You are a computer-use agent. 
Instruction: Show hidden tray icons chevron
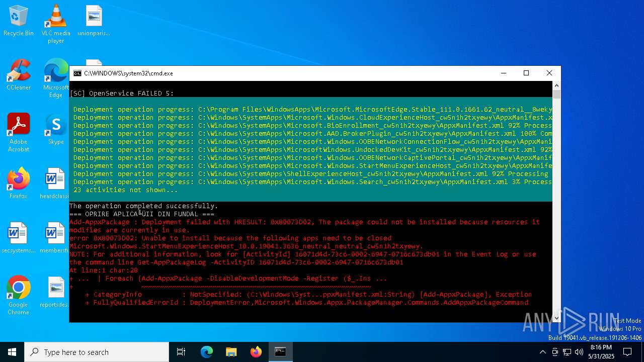542,352
